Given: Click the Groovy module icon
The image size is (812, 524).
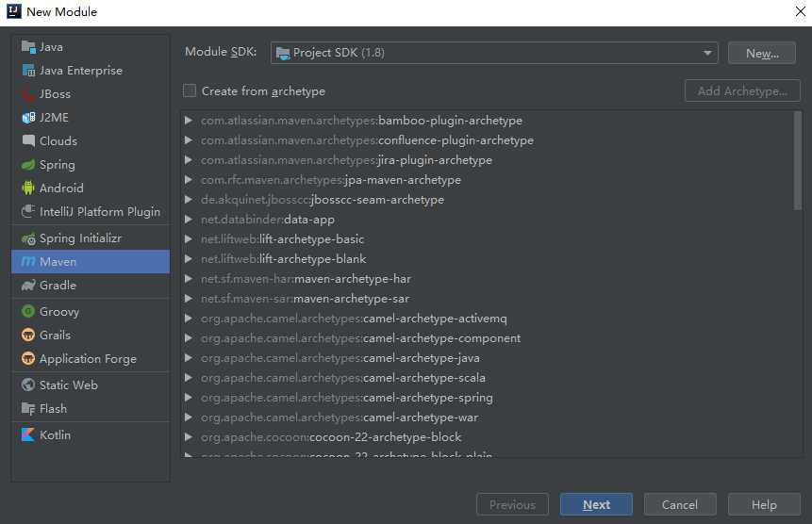Looking at the screenshot, I should (x=27, y=312).
